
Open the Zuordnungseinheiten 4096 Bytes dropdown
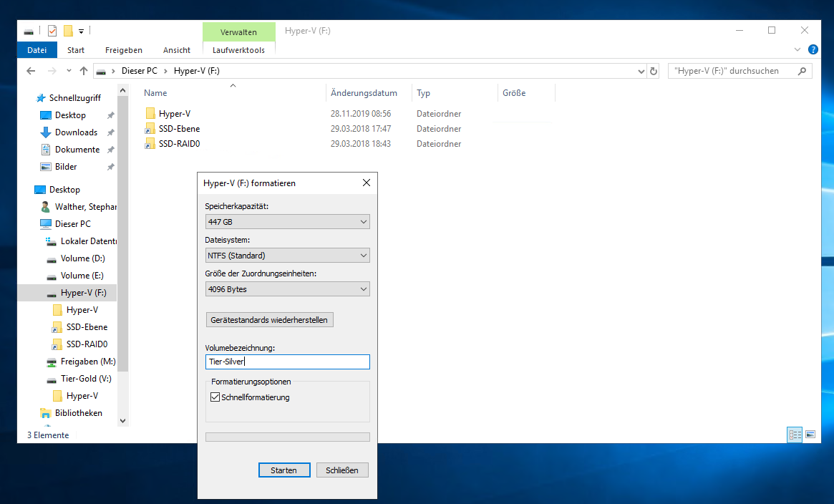click(287, 289)
